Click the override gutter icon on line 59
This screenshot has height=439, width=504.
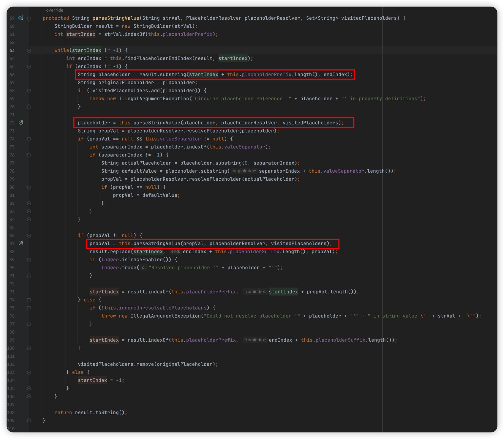21,18
